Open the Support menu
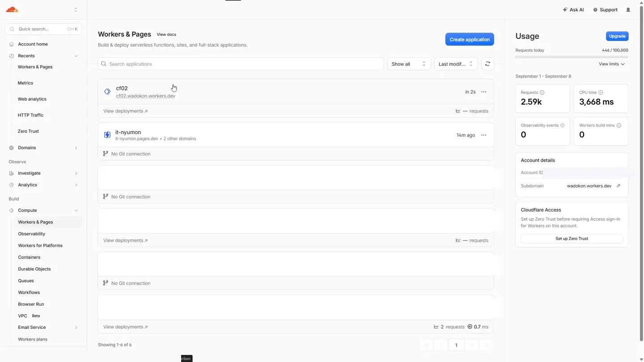This screenshot has width=644, height=362. point(605,10)
